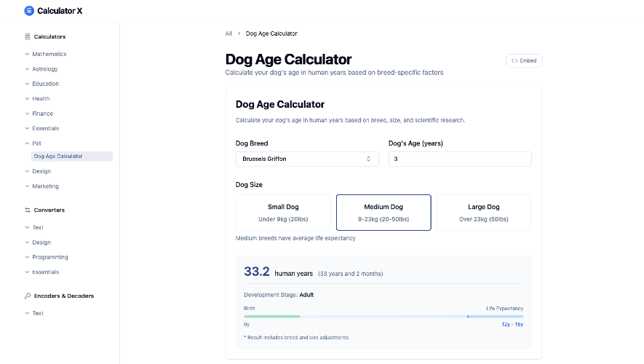Expand Design under Calculators
This screenshot has width=644, height=364.
[x=38, y=171]
